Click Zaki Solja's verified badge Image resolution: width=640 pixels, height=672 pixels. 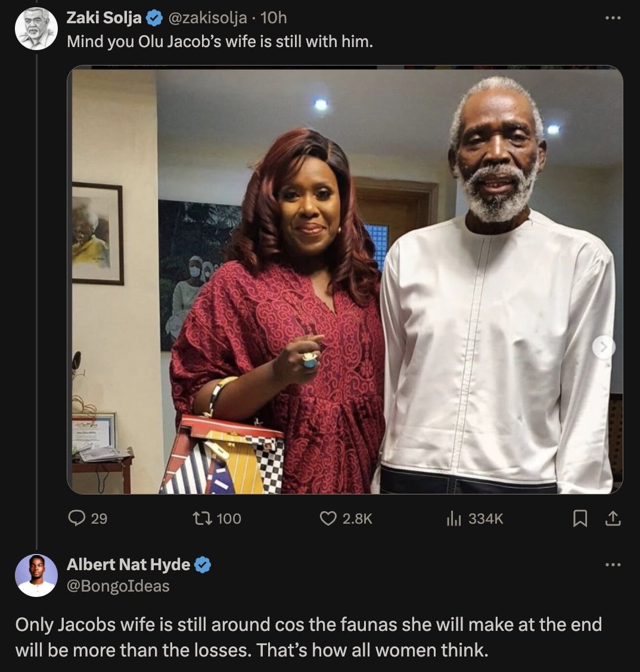154,18
